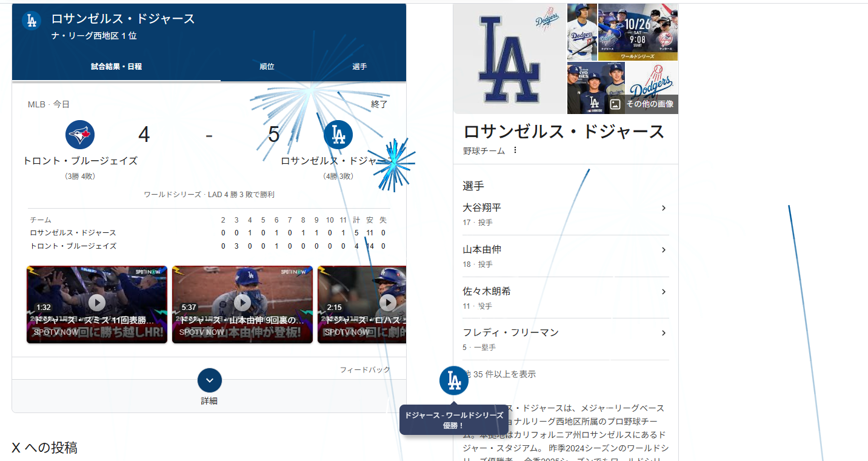Click the Dodgers logo beside score 5

[x=338, y=135]
